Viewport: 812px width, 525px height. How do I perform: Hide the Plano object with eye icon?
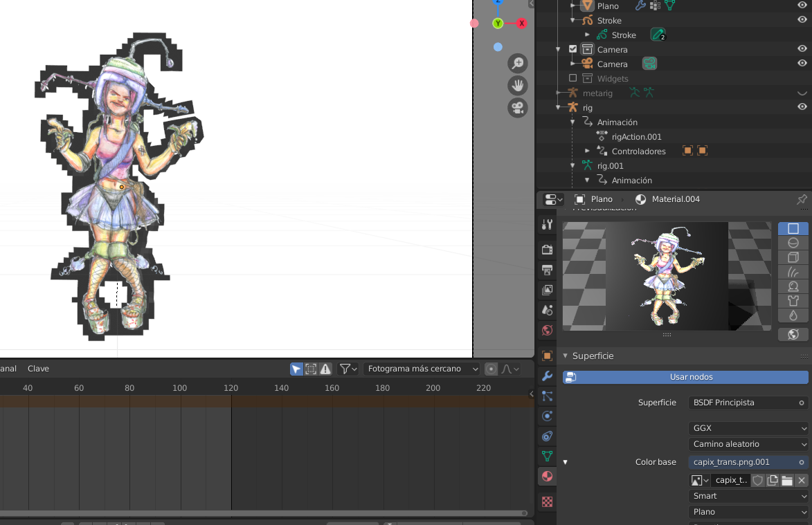[x=802, y=5]
